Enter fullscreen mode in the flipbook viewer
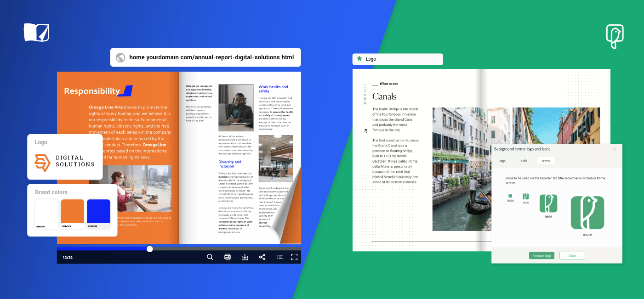644x299 pixels. (295, 257)
